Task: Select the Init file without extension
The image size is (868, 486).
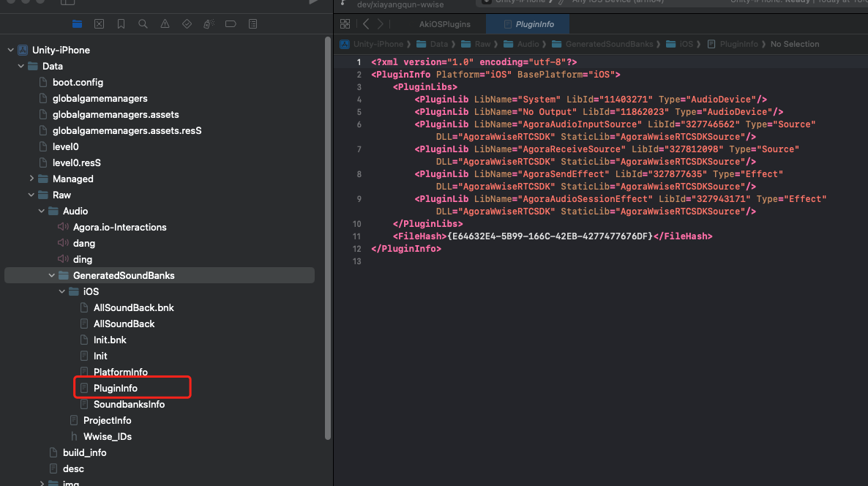Action: [100, 356]
